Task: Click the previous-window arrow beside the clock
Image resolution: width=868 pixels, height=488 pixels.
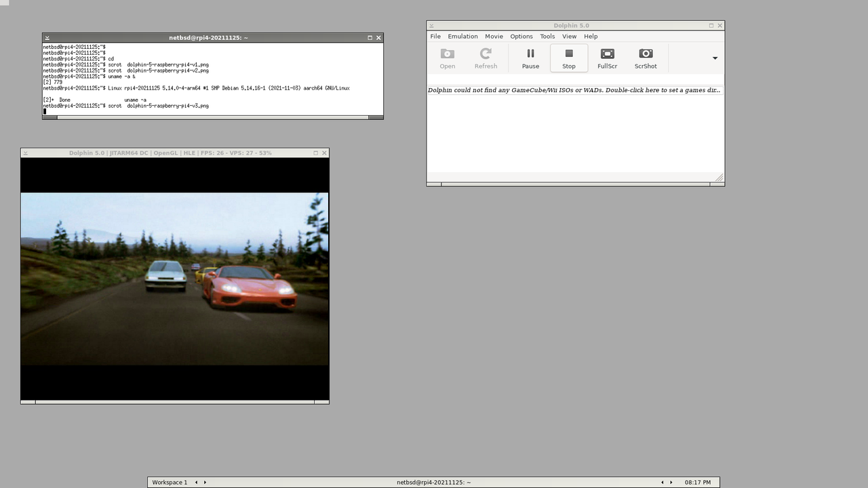Action: pos(663,483)
